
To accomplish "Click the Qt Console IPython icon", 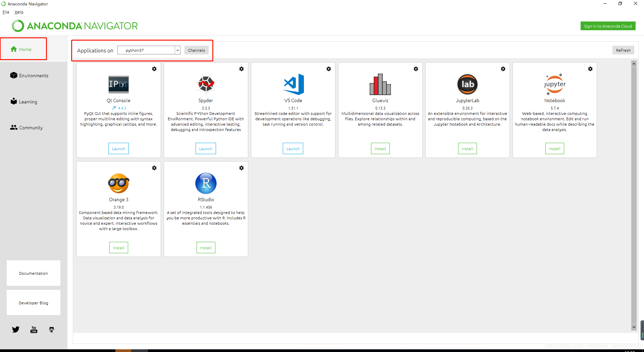I will pos(118,84).
